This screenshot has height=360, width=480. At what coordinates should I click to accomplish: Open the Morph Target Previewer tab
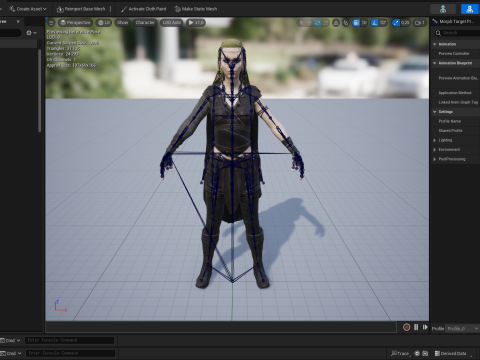[455, 21]
